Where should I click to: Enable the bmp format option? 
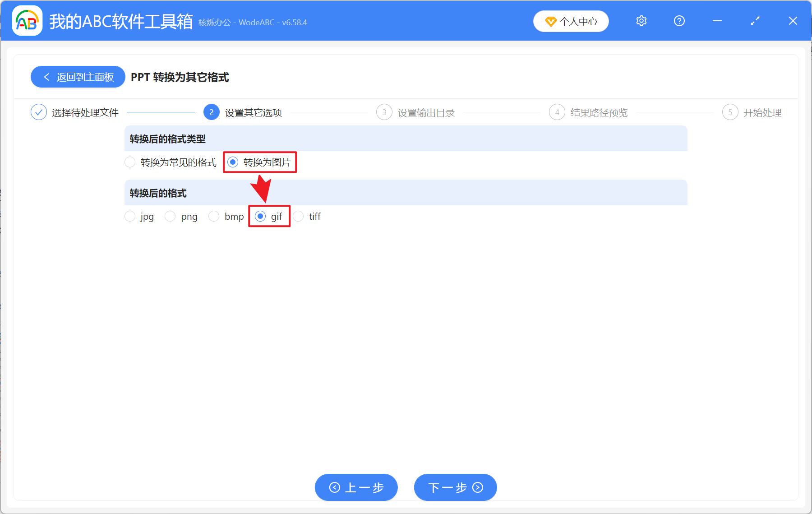pyautogui.click(x=214, y=216)
